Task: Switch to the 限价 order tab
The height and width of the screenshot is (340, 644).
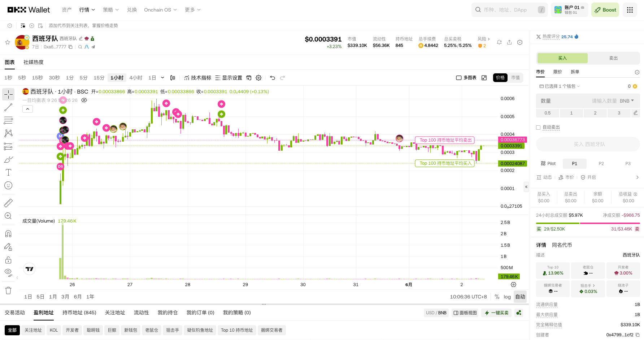Action: tap(558, 72)
